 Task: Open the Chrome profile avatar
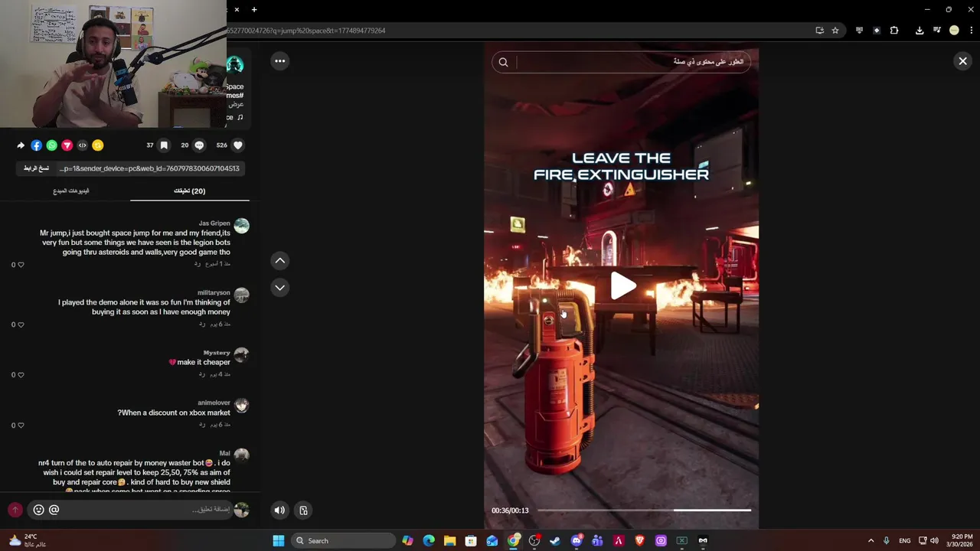(x=954, y=31)
